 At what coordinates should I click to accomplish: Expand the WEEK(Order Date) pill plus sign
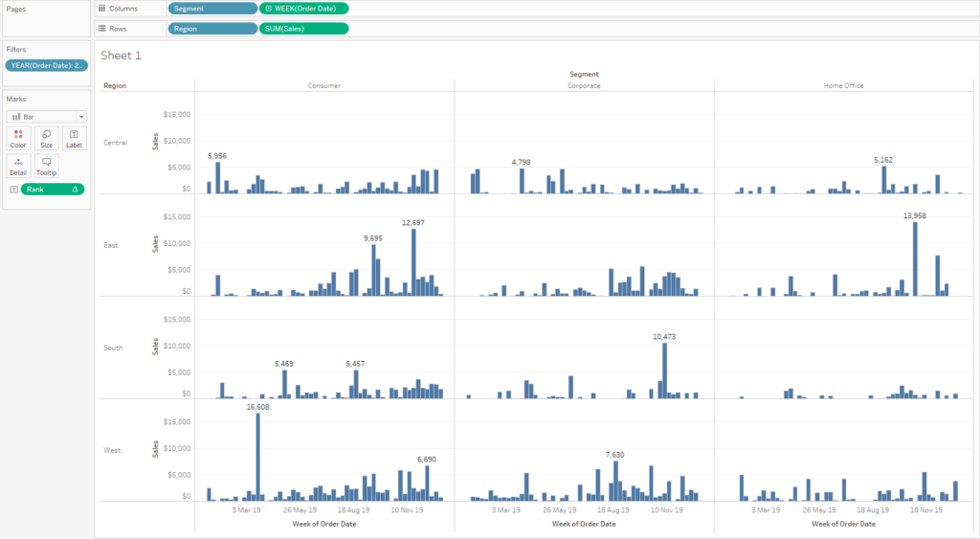pos(269,9)
